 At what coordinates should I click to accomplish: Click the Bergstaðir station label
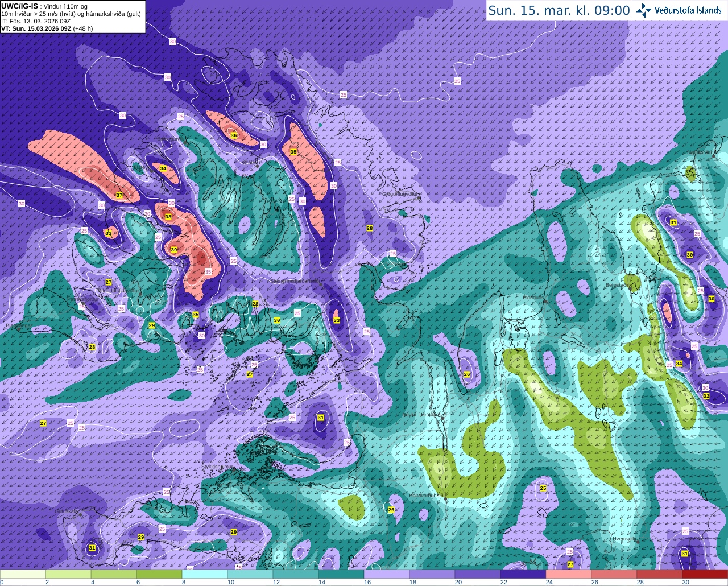pyautogui.click(x=618, y=285)
